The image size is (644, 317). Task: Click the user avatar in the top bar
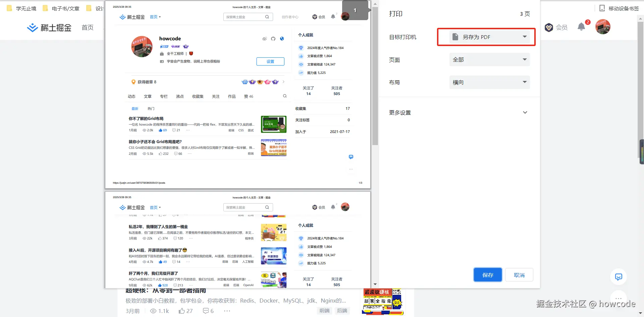point(603,27)
